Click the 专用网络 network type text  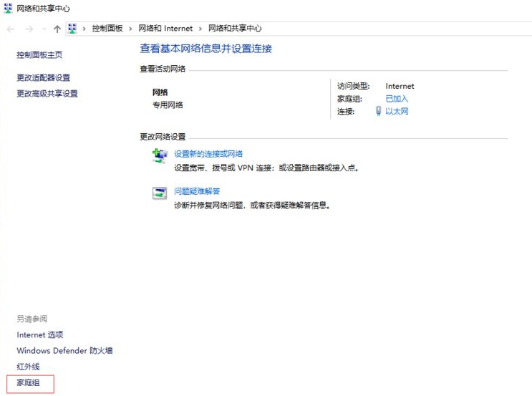point(168,105)
